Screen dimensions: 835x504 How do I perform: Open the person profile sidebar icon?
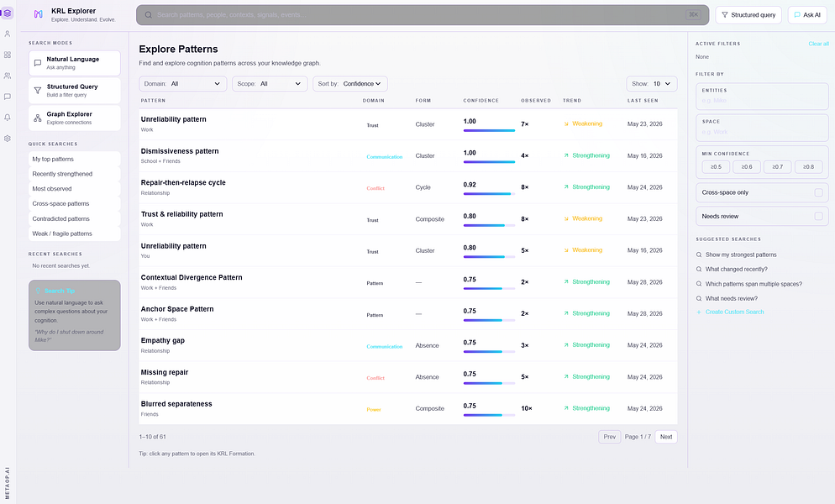coord(7,34)
